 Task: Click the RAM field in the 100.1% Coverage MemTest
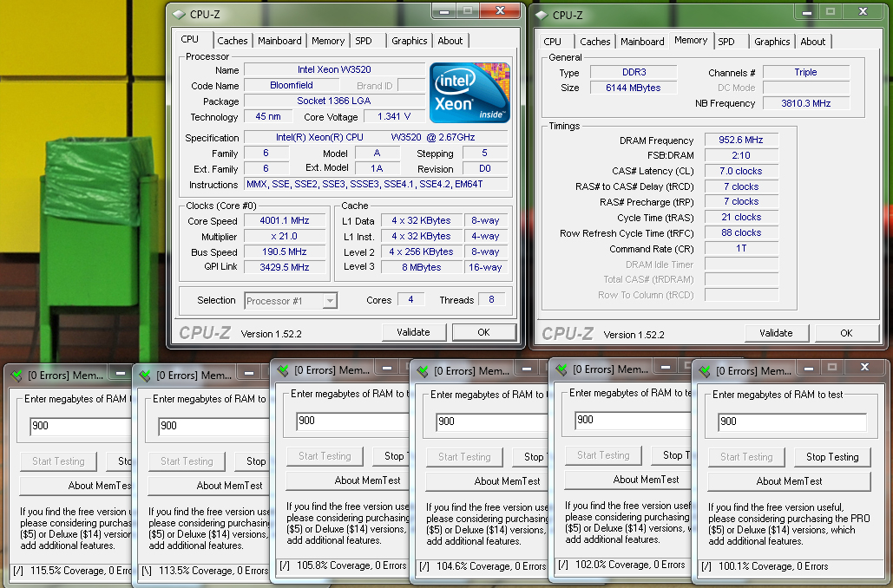[x=792, y=421]
